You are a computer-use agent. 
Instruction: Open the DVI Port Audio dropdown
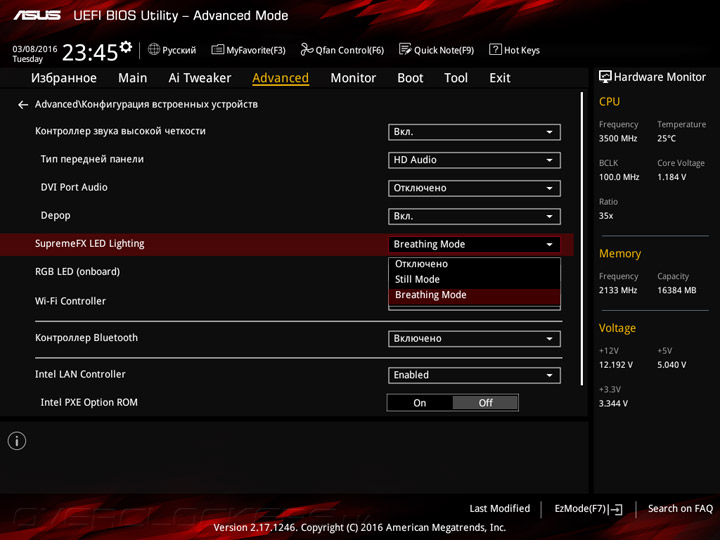474,188
